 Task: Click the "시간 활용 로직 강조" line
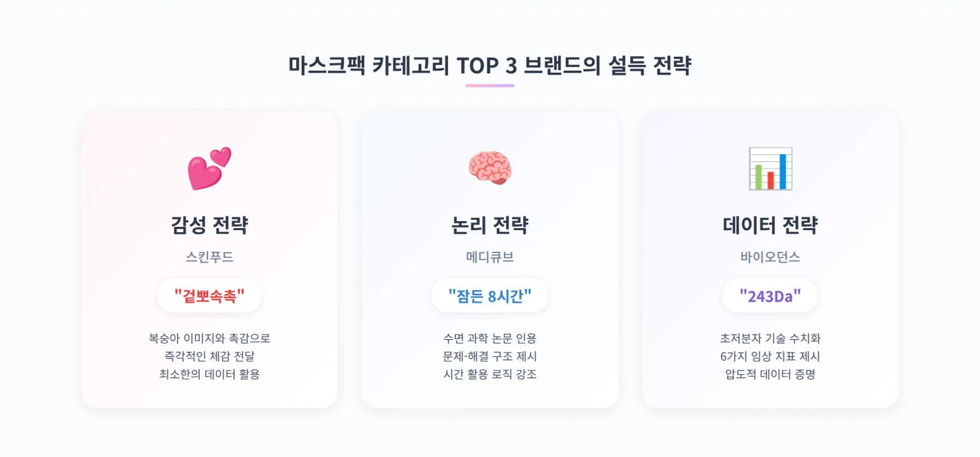(489, 374)
